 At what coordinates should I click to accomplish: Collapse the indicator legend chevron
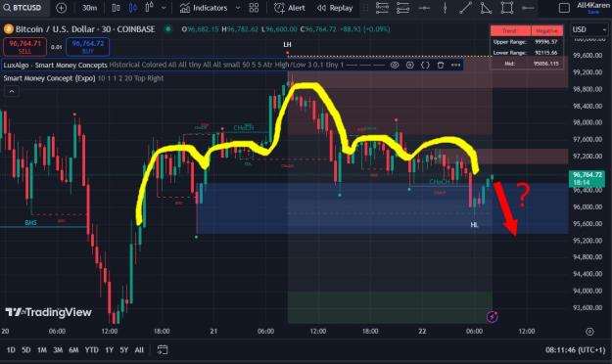click(x=12, y=91)
